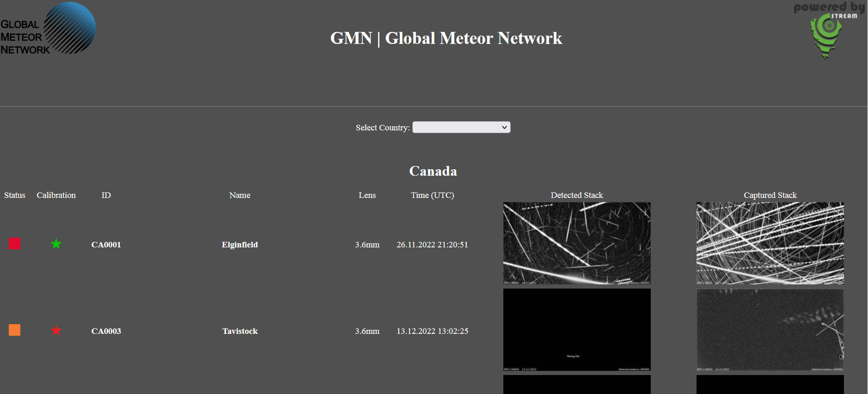Image resolution: width=868 pixels, height=394 pixels.
Task: Click the GMN | Global Meteor Network title
Action: point(446,38)
